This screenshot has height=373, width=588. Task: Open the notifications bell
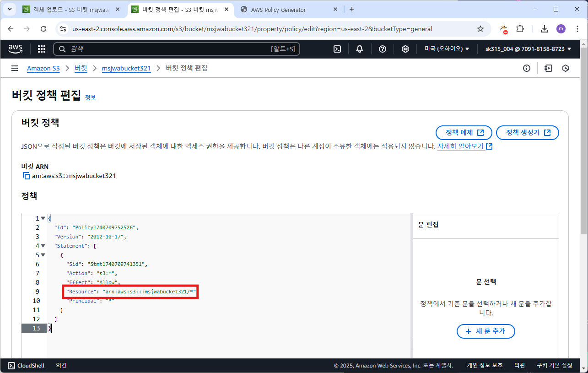point(360,49)
